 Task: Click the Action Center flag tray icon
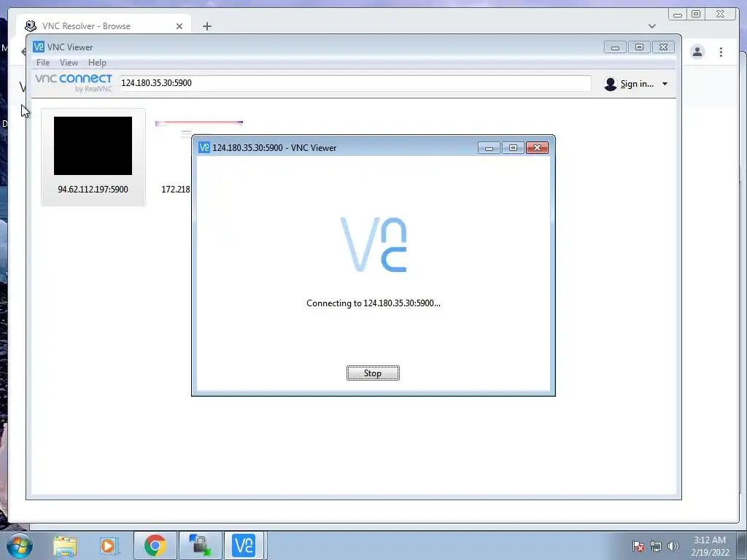[638, 546]
